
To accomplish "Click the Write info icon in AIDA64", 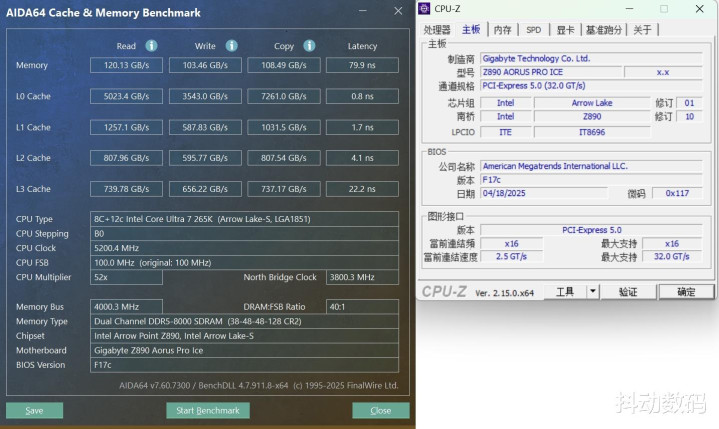I will 232,46.
